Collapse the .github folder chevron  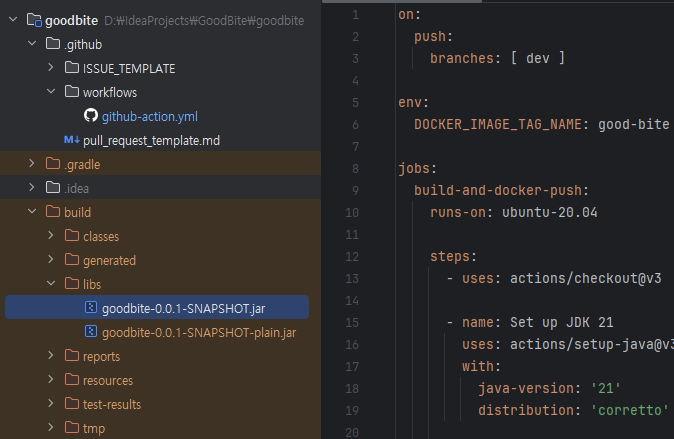[x=32, y=43]
